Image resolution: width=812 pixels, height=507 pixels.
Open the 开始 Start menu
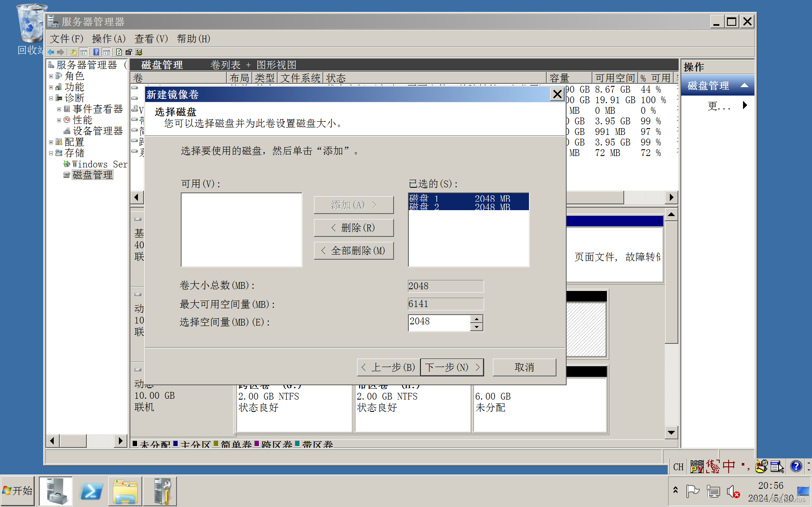click(18, 491)
